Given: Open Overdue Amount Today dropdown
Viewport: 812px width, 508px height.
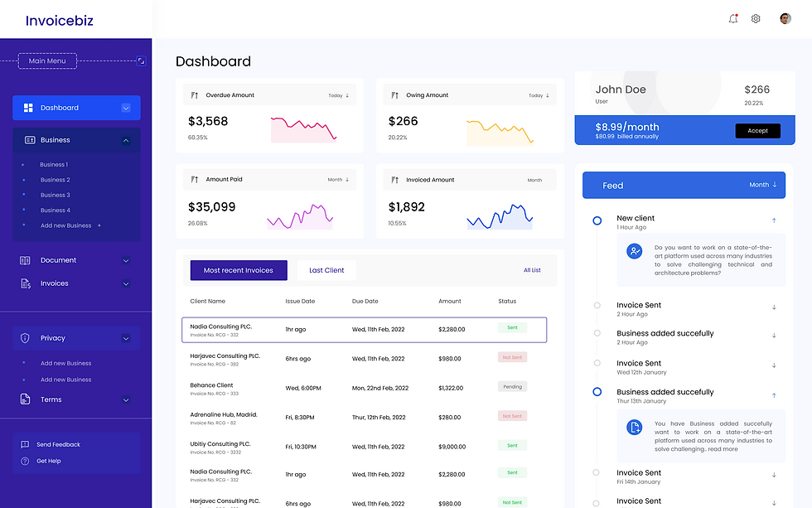Looking at the screenshot, I should (x=339, y=95).
